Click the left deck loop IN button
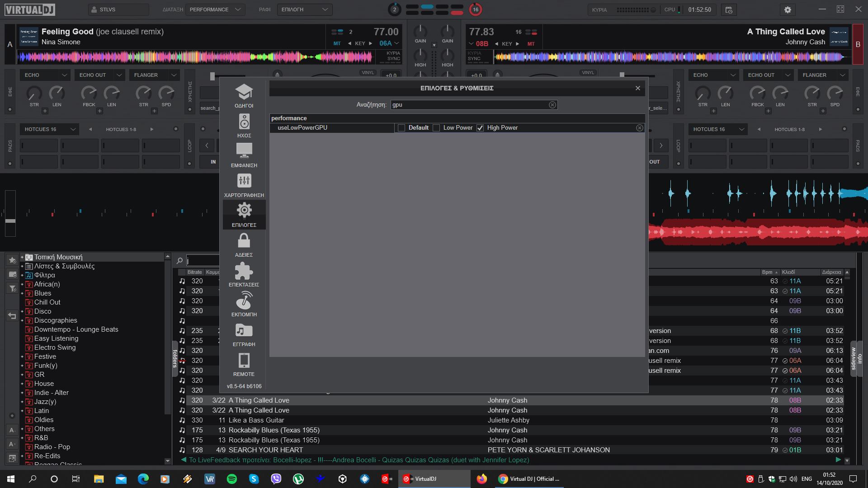 click(x=213, y=162)
